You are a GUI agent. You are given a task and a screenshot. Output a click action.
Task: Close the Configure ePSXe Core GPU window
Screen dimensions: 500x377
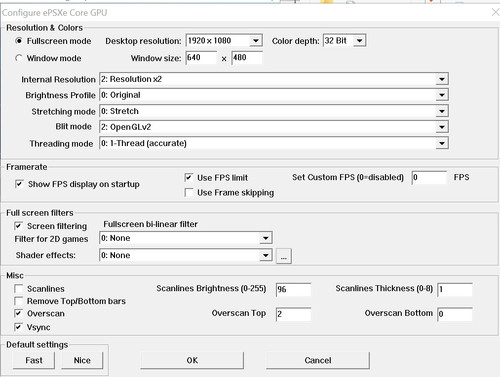pos(495,13)
